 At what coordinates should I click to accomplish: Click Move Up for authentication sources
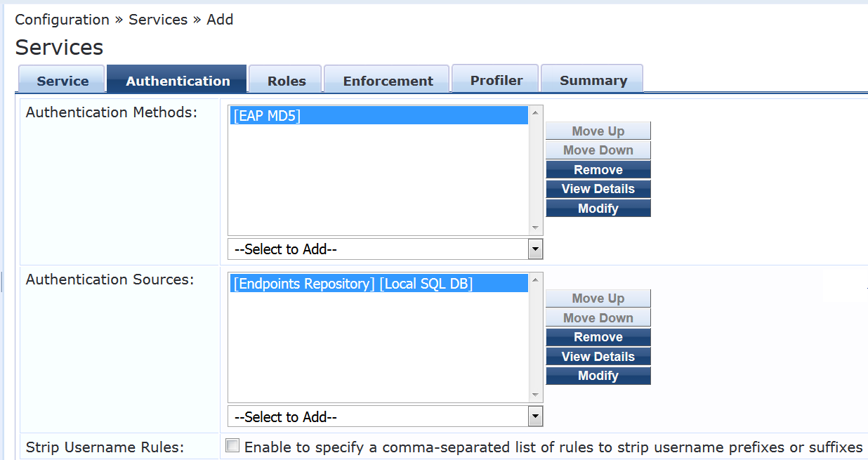pyautogui.click(x=598, y=298)
